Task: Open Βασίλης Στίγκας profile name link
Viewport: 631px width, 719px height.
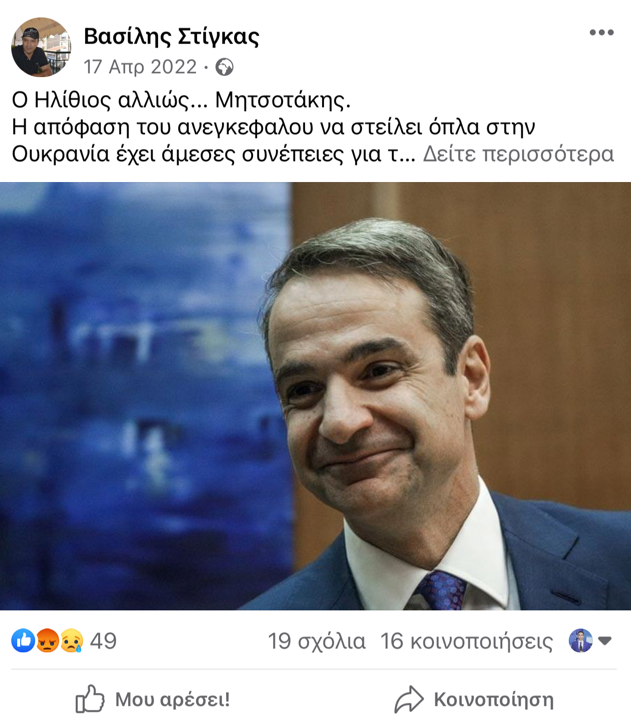Action: point(172,37)
